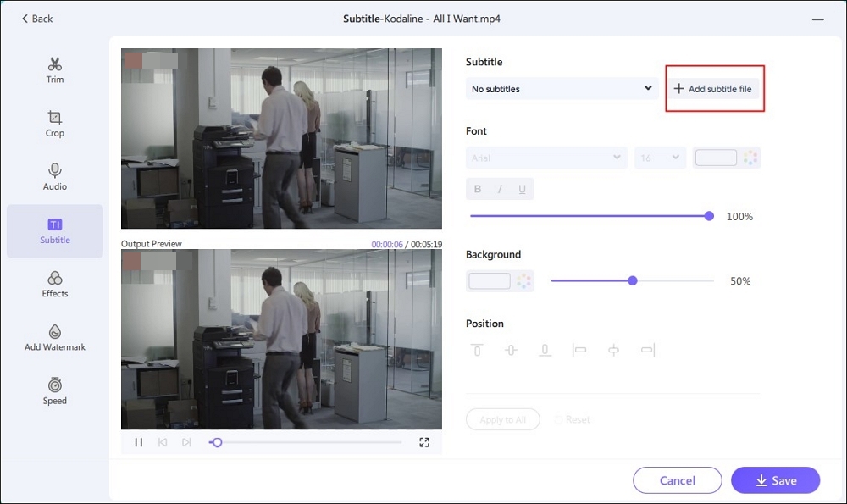Expand the No subtitles dropdown

562,89
